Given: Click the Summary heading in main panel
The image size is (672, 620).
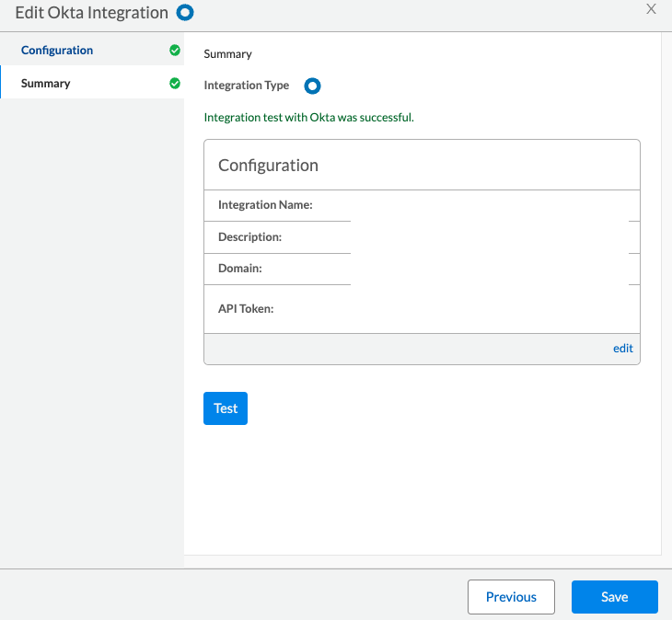Looking at the screenshot, I should [x=227, y=54].
